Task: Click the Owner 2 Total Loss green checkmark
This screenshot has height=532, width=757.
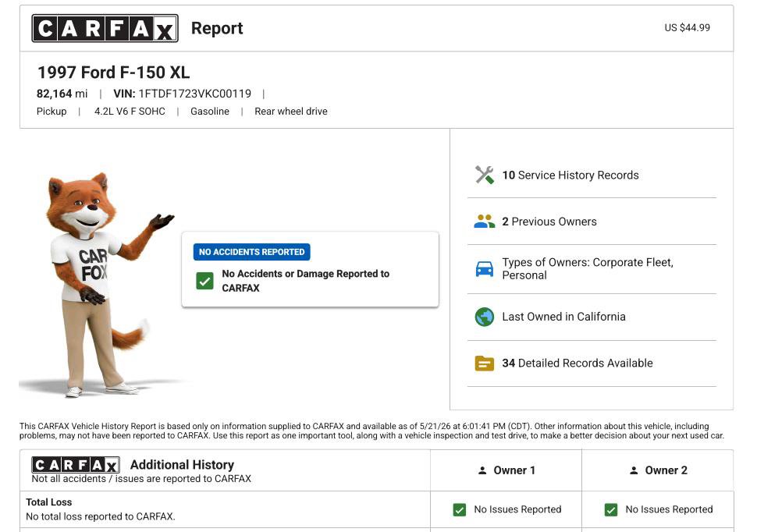Action: [611, 510]
